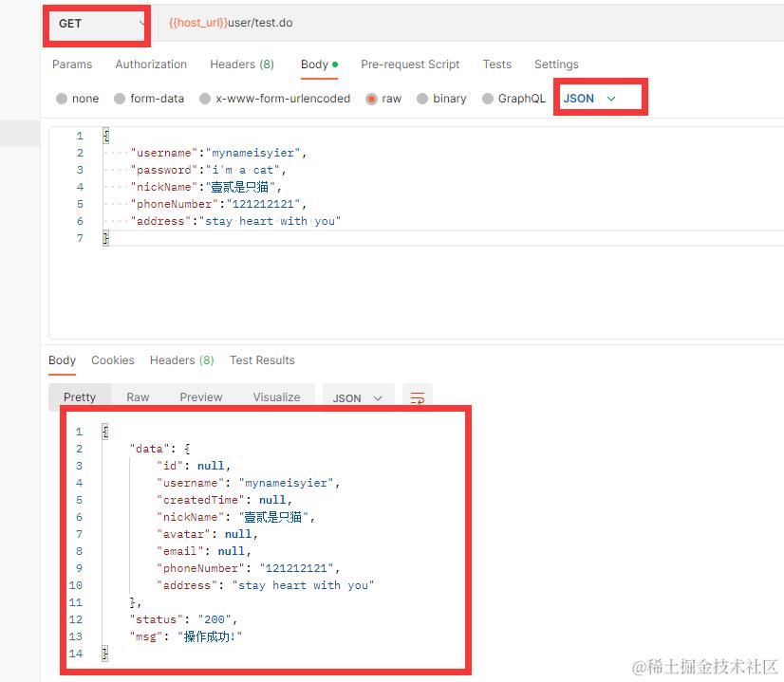
Task: Click the "address" line in request body
Action: pyautogui.click(x=235, y=221)
